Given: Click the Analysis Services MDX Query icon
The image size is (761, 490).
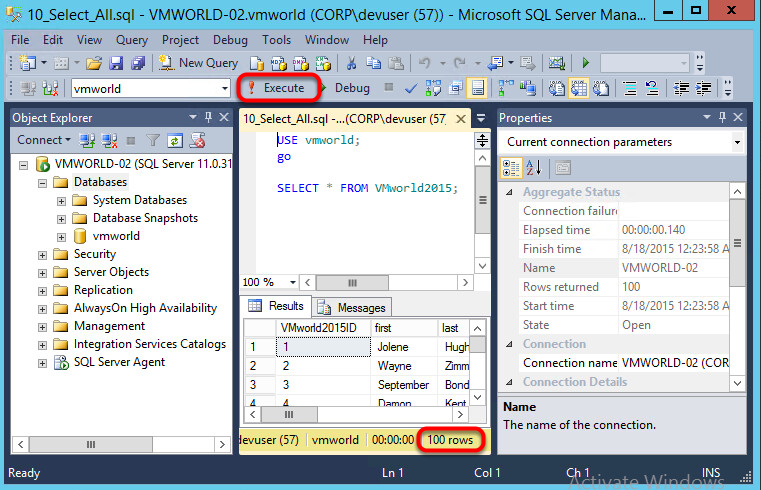Looking at the screenshot, I should click(279, 63).
